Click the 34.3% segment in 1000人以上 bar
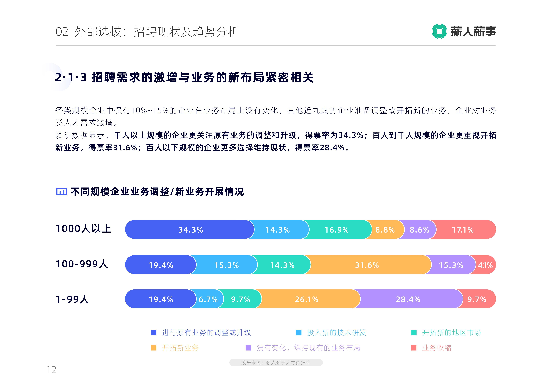 click(x=190, y=230)
